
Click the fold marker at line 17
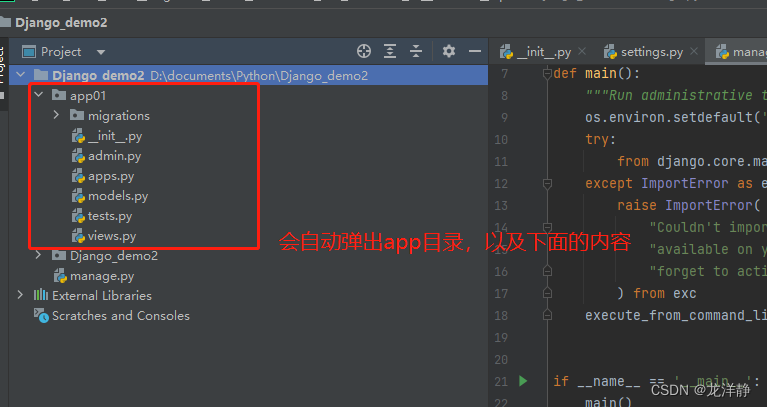547,293
